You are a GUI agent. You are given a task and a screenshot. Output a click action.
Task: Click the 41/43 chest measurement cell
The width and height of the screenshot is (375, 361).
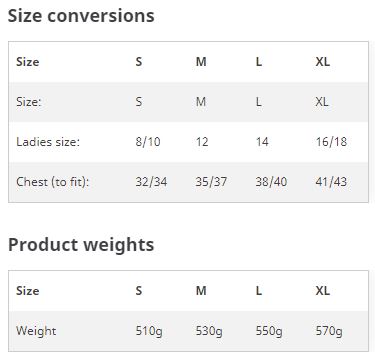pyautogui.click(x=331, y=182)
